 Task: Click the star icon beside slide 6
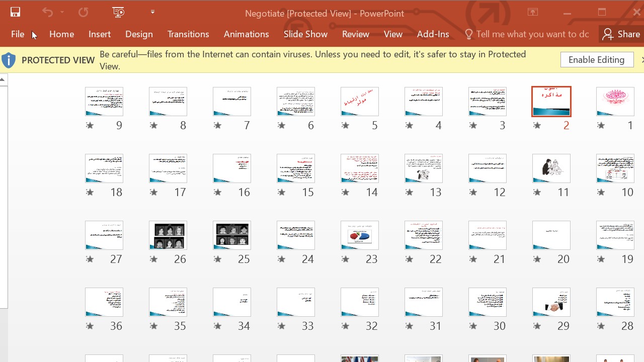click(x=281, y=126)
